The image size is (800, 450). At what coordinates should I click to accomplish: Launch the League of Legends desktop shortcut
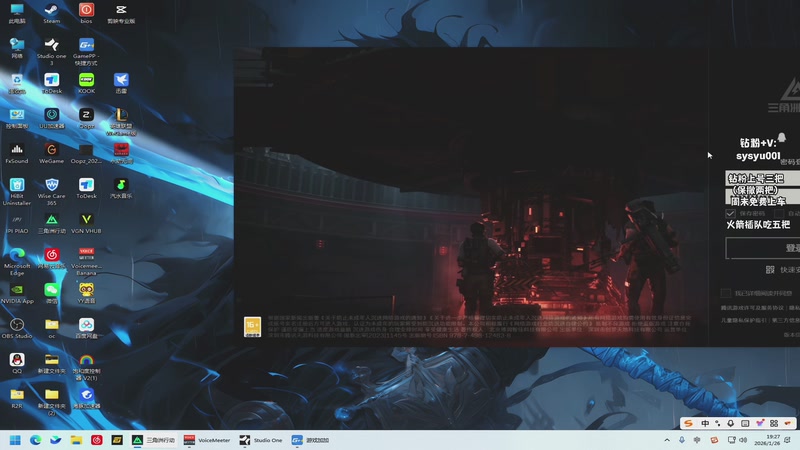pyautogui.click(x=121, y=121)
